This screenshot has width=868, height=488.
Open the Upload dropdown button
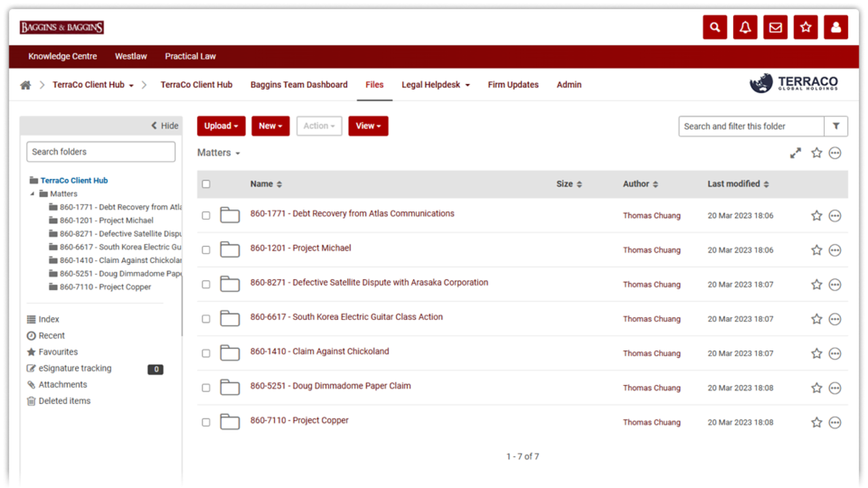pyautogui.click(x=221, y=126)
